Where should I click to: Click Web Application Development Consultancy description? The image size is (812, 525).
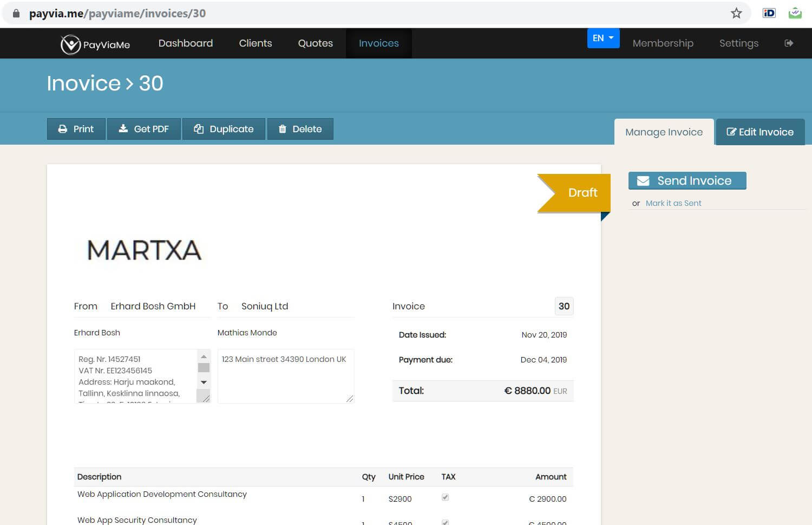pyautogui.click(x=162, y=494)
